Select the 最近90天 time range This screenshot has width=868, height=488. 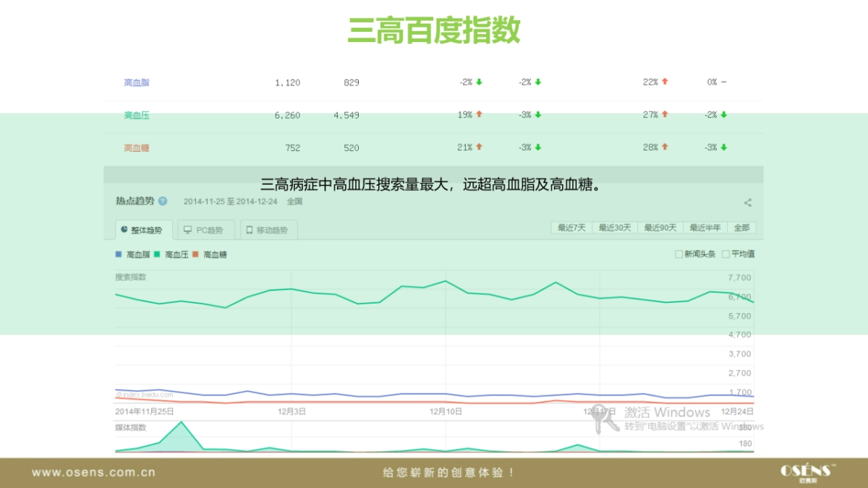coord(658,227)
